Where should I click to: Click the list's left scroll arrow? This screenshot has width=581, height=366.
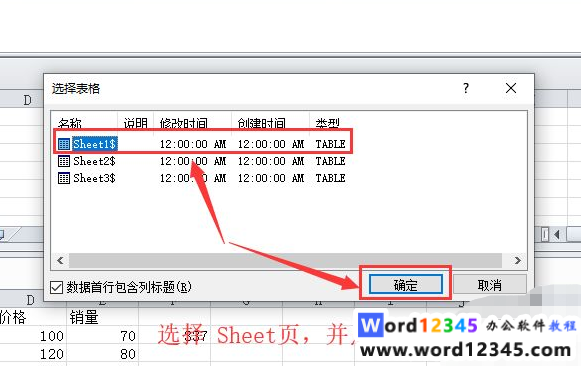60,260
